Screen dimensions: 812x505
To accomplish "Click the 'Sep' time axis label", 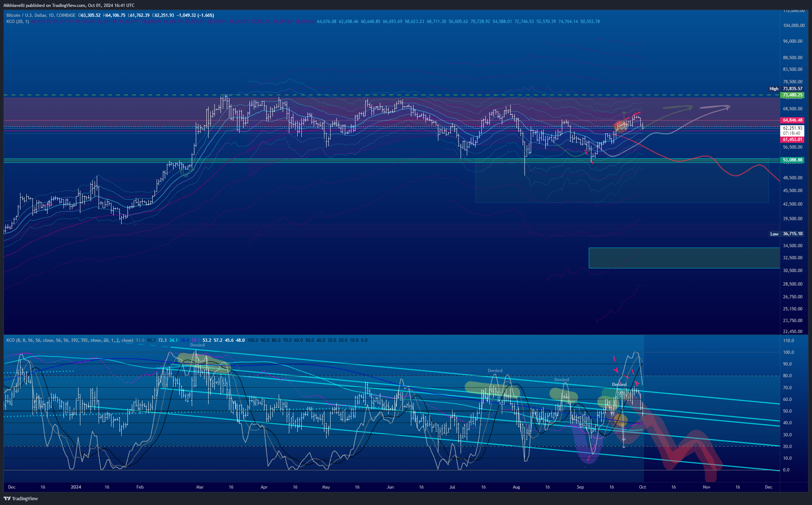I will 580,487.
